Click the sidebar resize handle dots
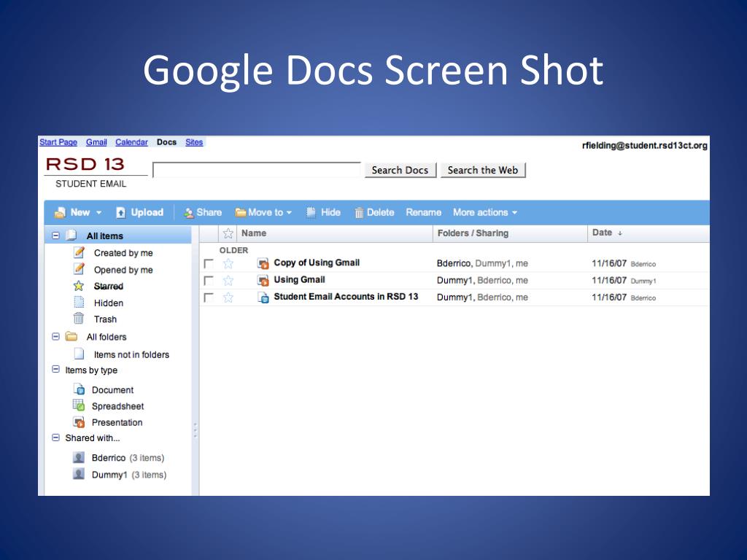This screenshot has height=560, width=747. tap(195, 430)
